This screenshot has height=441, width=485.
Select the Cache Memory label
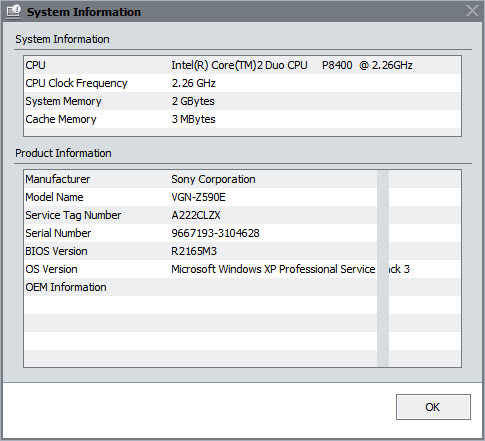click(x=61, y=119)
